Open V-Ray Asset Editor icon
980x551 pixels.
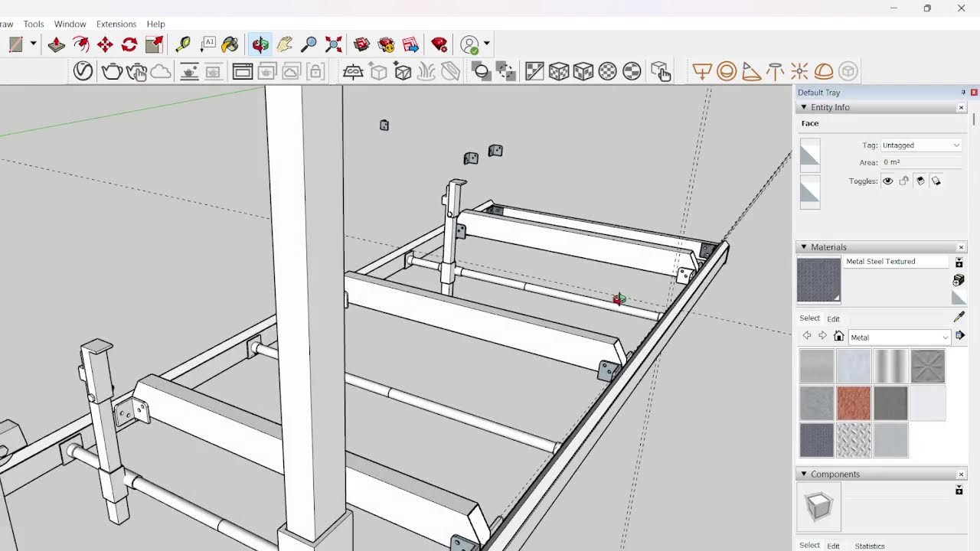click(x=83, y=72)
